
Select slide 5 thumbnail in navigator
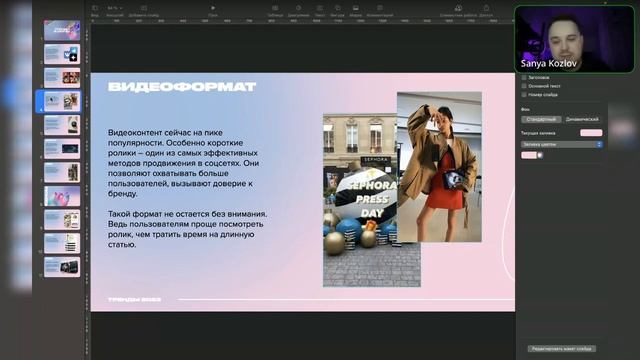[62, 125]
